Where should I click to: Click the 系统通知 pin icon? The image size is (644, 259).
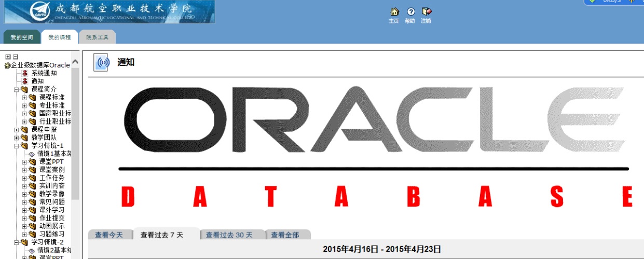click(x=24, y=73)
